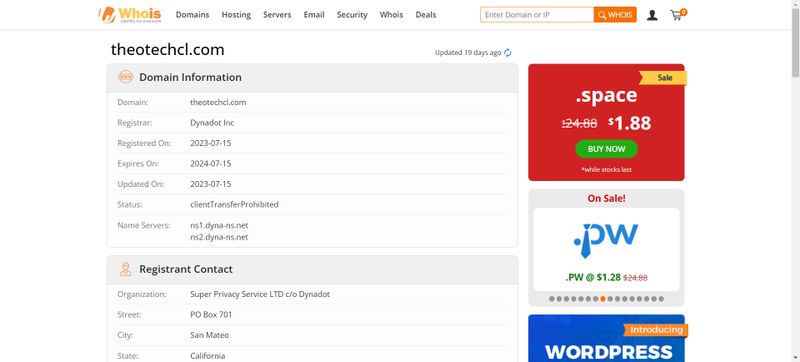Click the .PW logo image
The width and height of the screenshot is (800, 362).
point(606,240)
